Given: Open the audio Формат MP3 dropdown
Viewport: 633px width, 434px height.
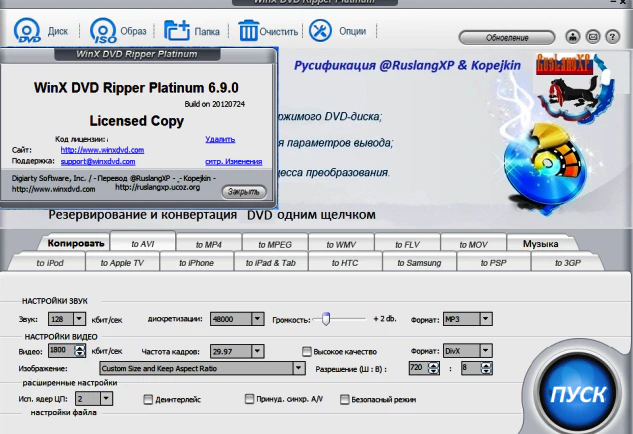Looking at the screenshot, I should pos(486,319).
